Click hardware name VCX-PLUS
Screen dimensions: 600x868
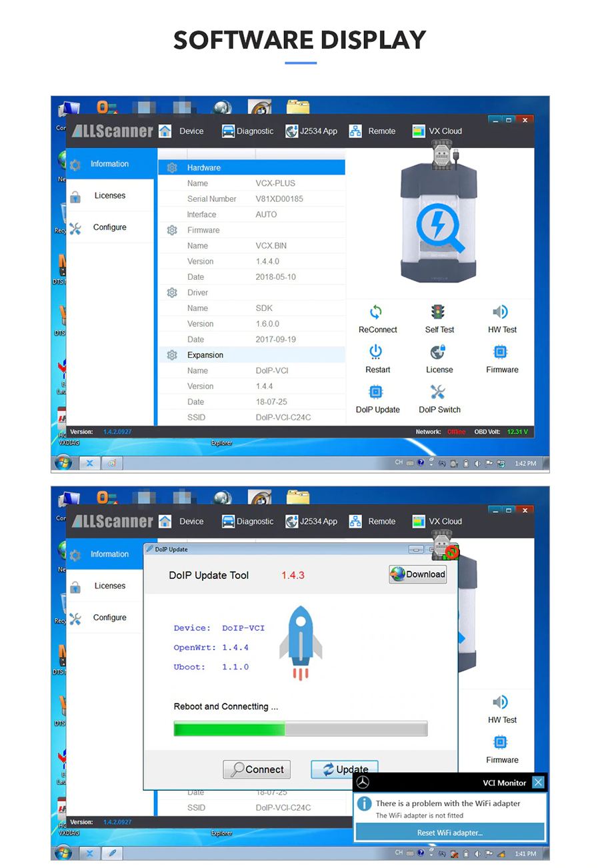275,183
